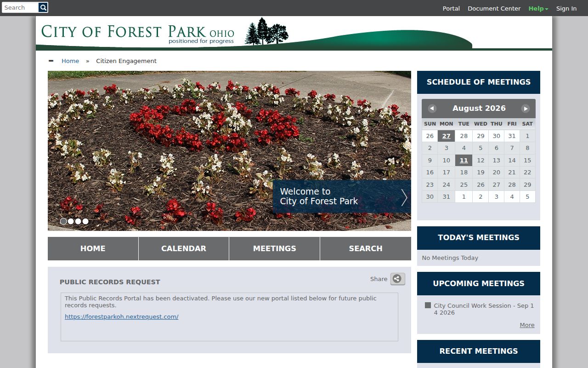Click the 'No Meetings Today' text
Viewport: 588px width, 368px height.
pos(450,258)
